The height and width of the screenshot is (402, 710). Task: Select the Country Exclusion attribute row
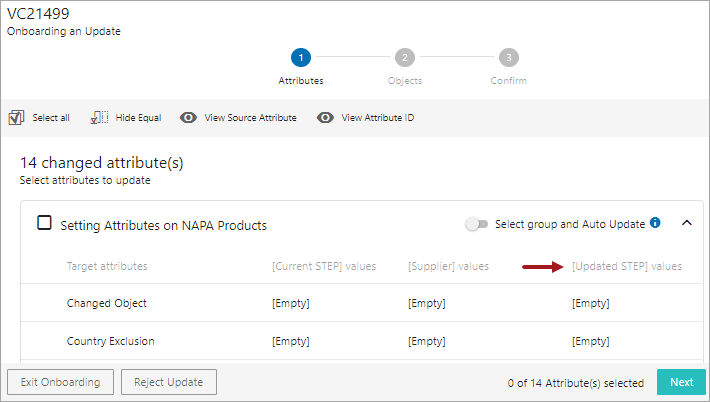click(x=361, y=341)
